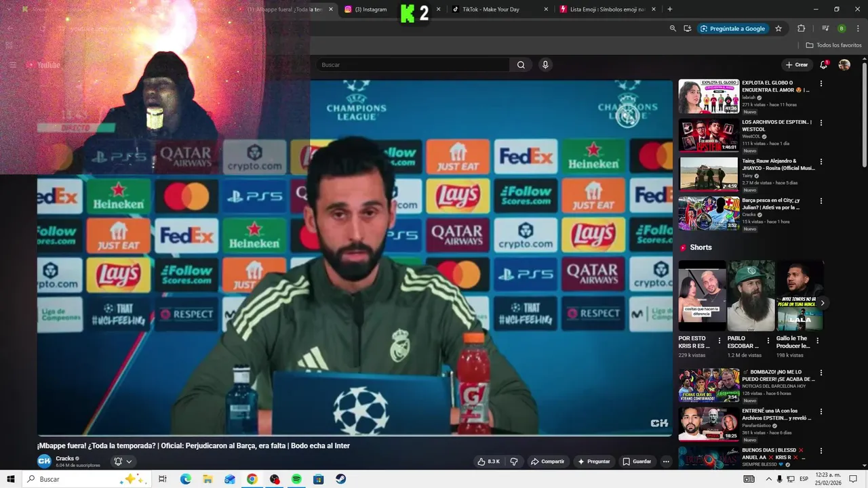Dislike the video
The width and height of the screenshot is (868, 488).
click(x=514, y=462)
